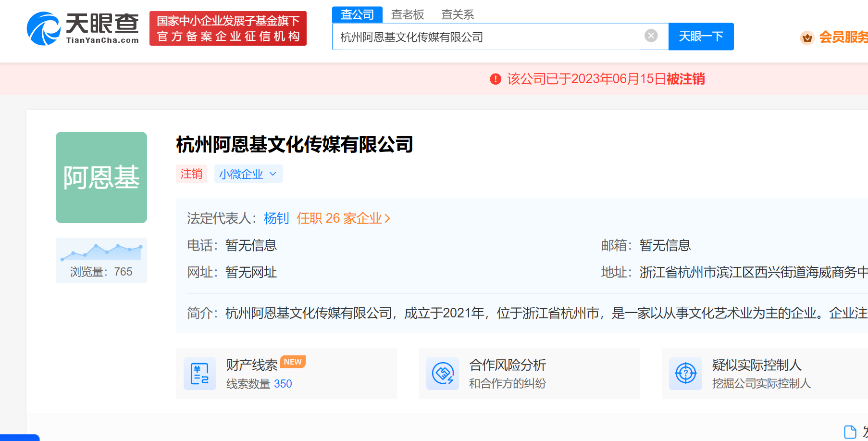Click the 国家中小企业发展子基金旗下 red banner
868x441 pixels.
click(x=228, y=28)
